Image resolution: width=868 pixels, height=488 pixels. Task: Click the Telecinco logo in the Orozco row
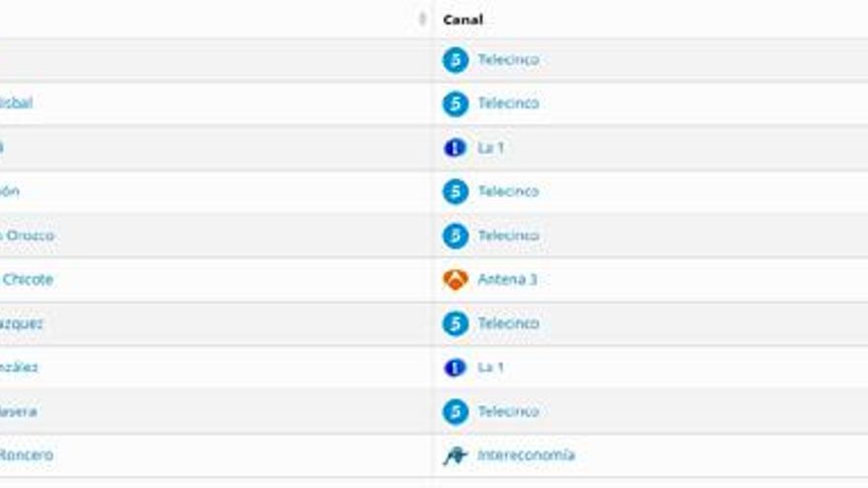[455, 236]
